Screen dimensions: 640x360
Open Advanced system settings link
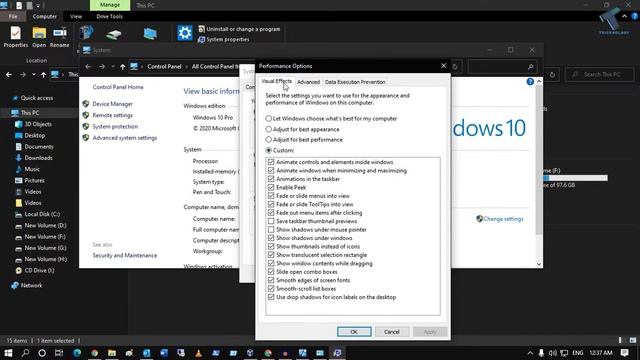click(124, 138)
